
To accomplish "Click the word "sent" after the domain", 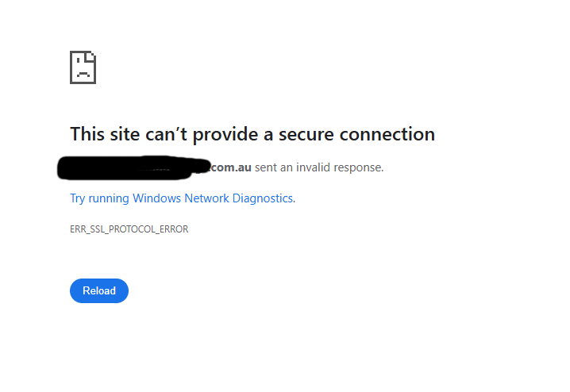I will click(265, 167).
